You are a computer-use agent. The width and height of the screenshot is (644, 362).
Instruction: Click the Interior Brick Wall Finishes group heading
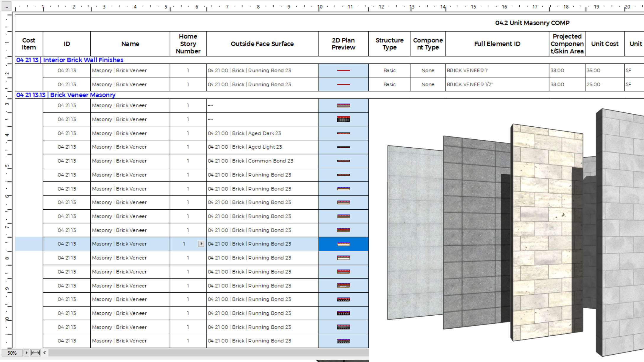coord(70,60)
